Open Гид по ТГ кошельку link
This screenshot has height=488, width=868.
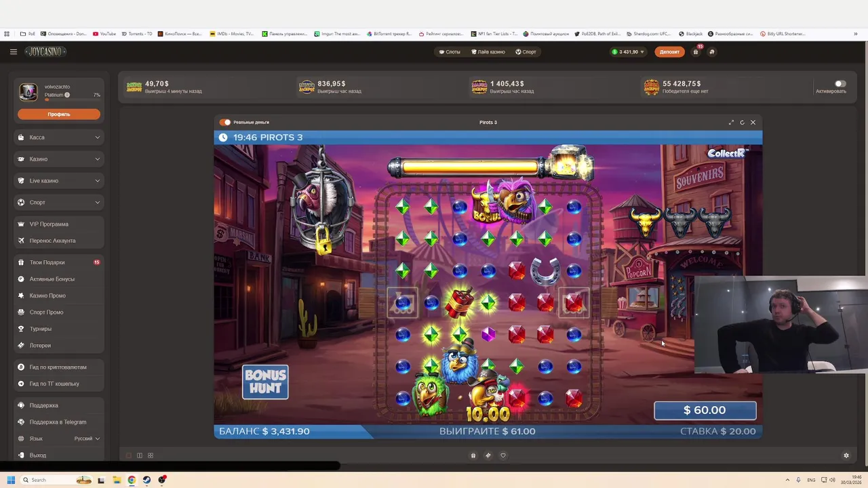point(59,384)
